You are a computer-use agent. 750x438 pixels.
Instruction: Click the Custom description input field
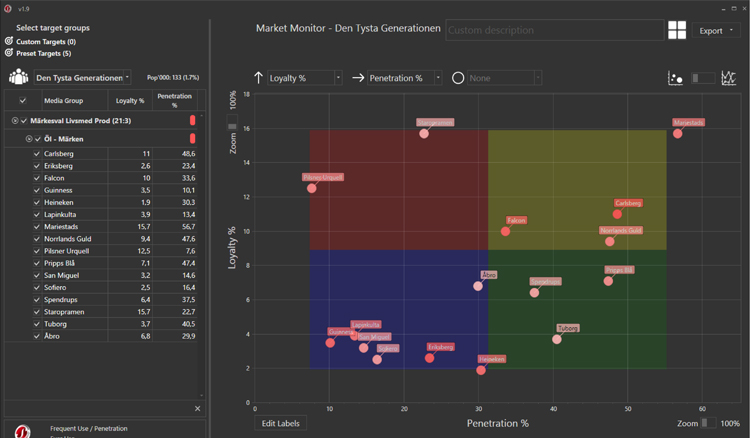pyautogui.click(x=554, y=30)
